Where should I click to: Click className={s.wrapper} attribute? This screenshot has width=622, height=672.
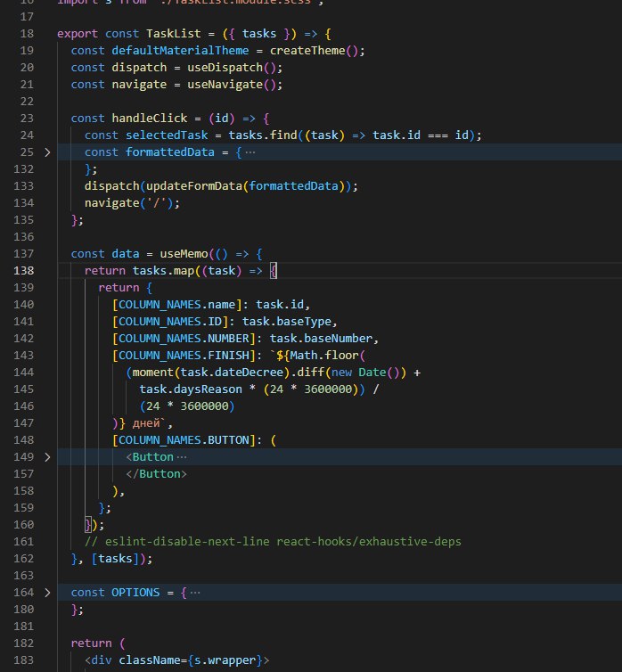pos(191,660)
